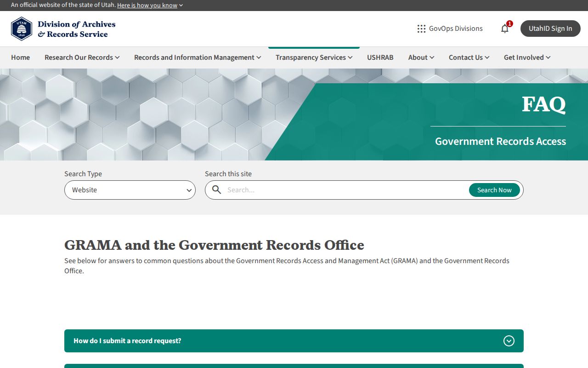
Task: Open the USHRAB page
Action: coord(380,57)
